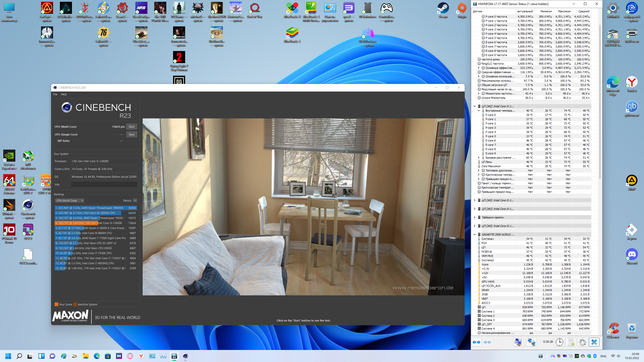Click HWiNFO expand columns arrows button

(x=476, y=342)
